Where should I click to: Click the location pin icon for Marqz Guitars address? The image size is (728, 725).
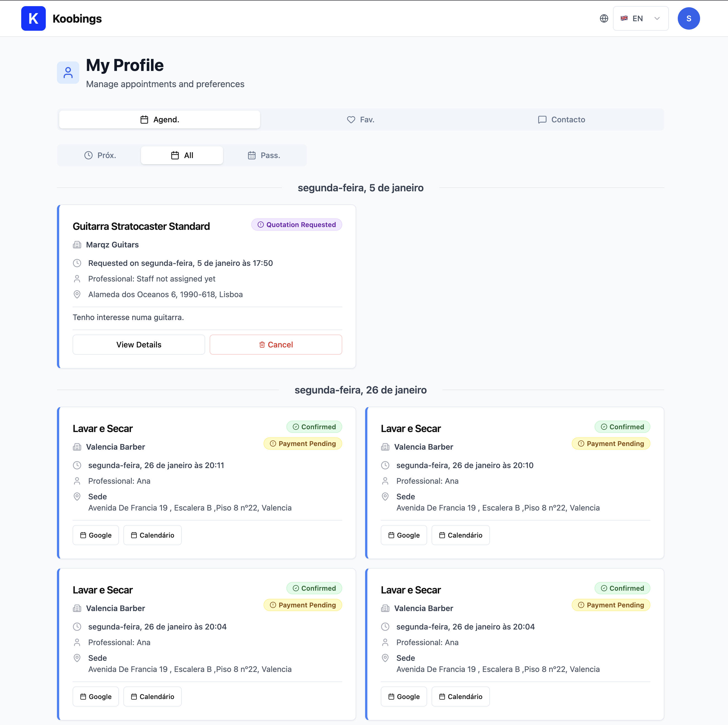pos(77,294)
